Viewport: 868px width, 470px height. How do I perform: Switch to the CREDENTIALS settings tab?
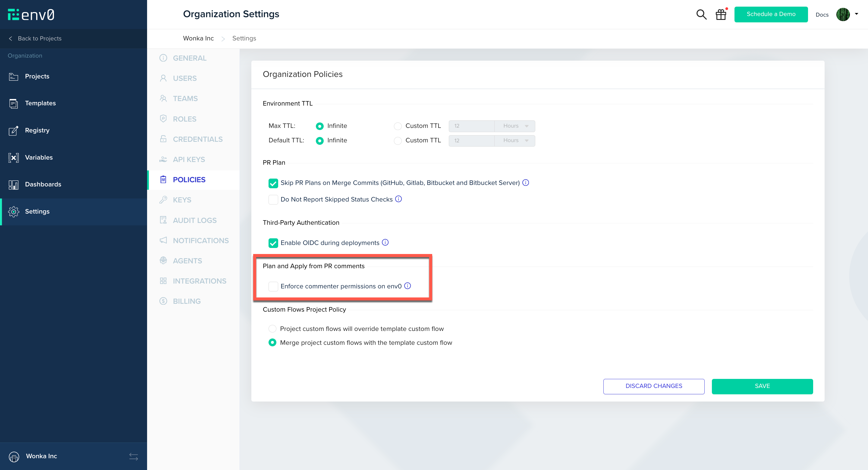(x=197, y=139)
